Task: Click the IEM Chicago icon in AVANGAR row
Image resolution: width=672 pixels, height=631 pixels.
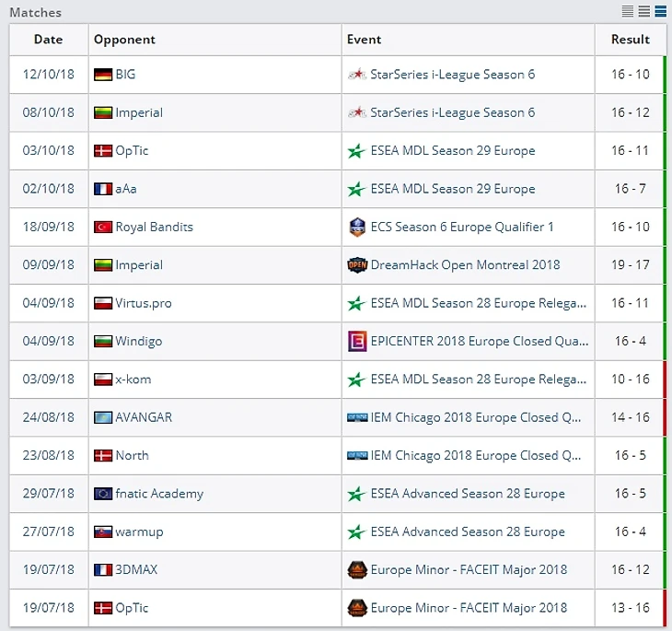Action: click(356, 417)
